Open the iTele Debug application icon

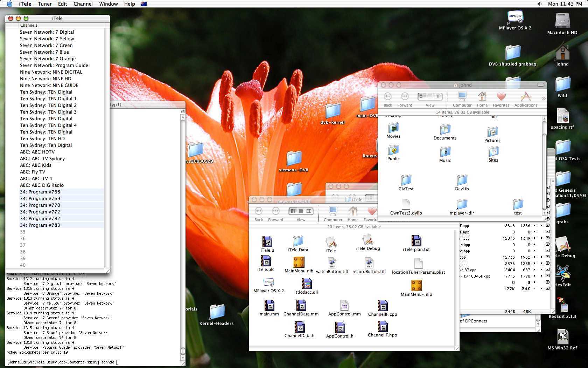(x=367, y=240)
